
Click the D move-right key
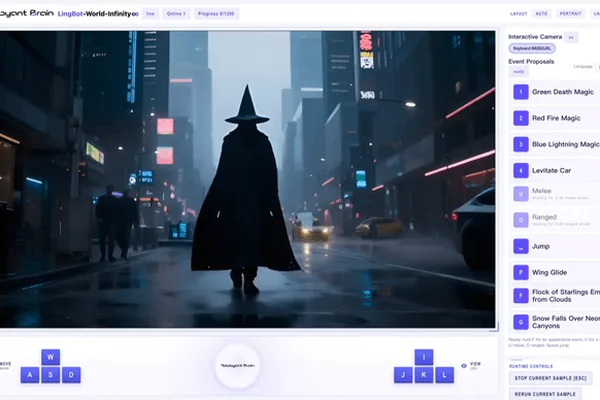coord(71,375)
